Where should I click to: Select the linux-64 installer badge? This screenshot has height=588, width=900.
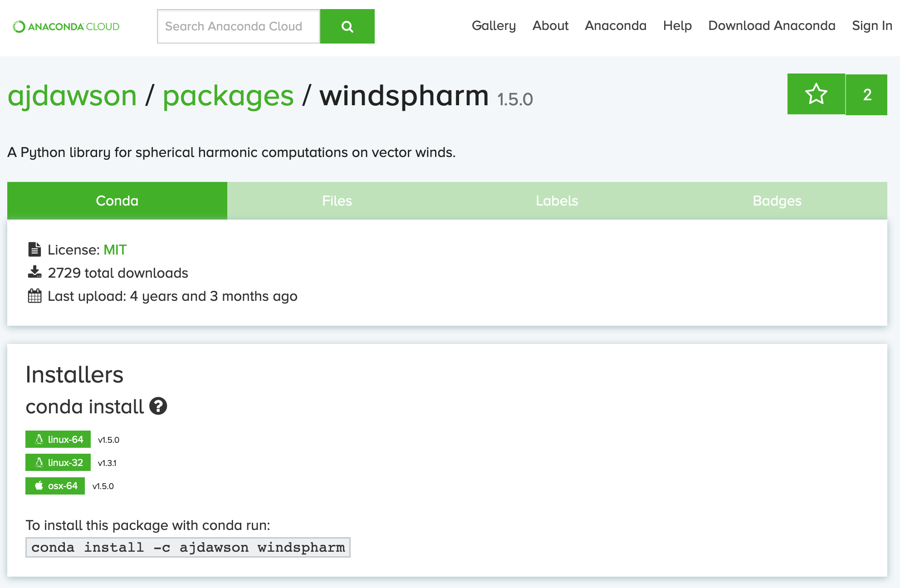pos(58,439)
